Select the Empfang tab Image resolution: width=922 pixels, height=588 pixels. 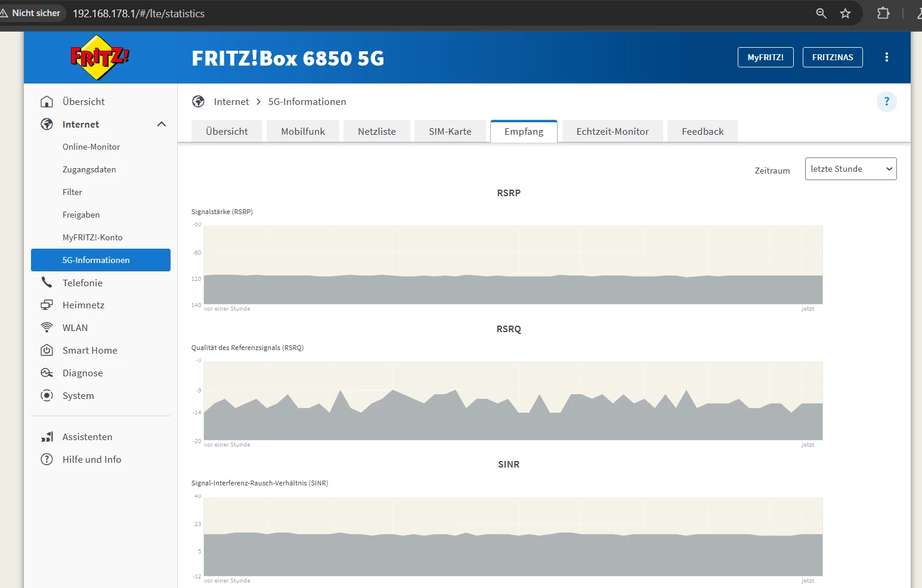tap(524, 131)
